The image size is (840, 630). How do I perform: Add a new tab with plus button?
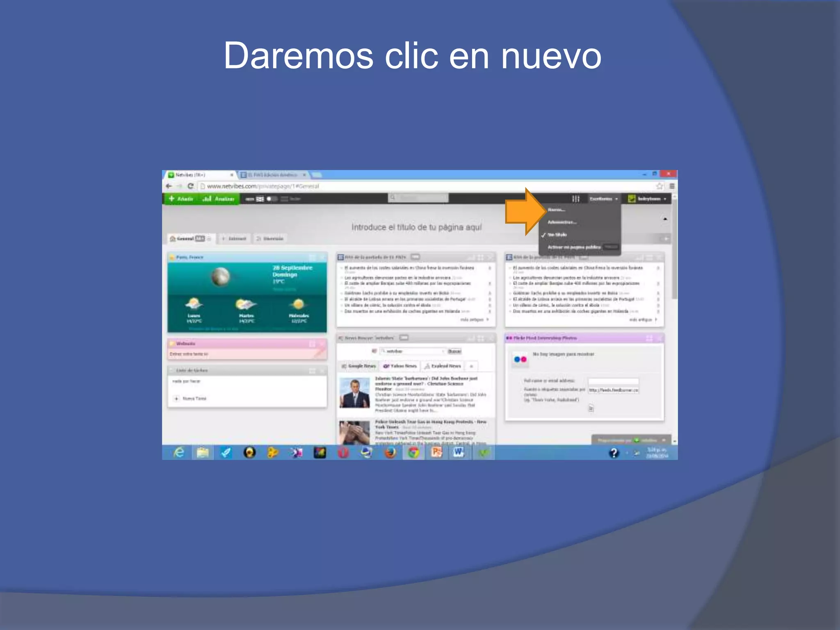coord(665,239)
